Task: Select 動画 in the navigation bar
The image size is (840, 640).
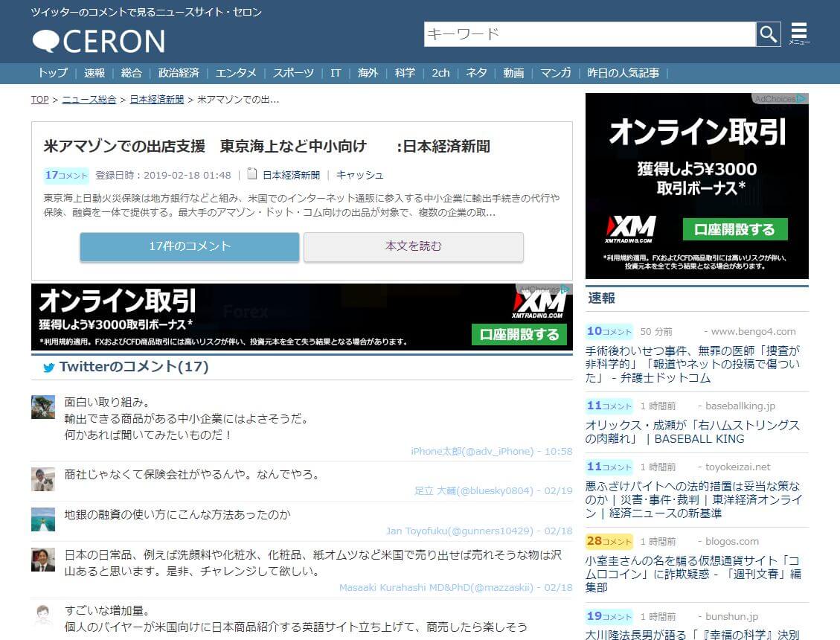Action: click(513, 73)
